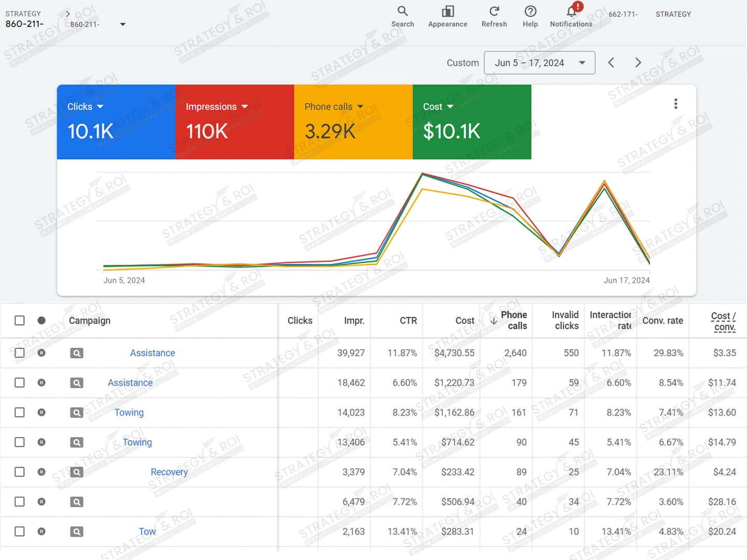Screen dimensions: 747x560
Task: Open the Search tool in the header
Action: pos(403,11)
